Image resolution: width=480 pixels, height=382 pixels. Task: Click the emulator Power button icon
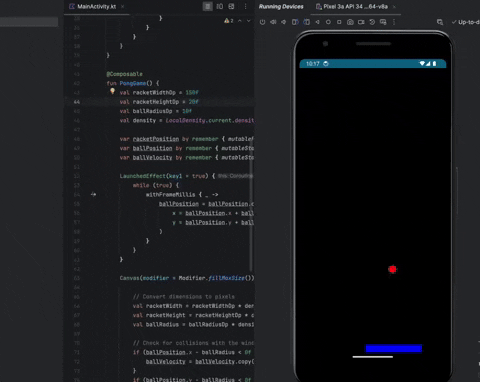pyautogui.click(x=263, y=22)
